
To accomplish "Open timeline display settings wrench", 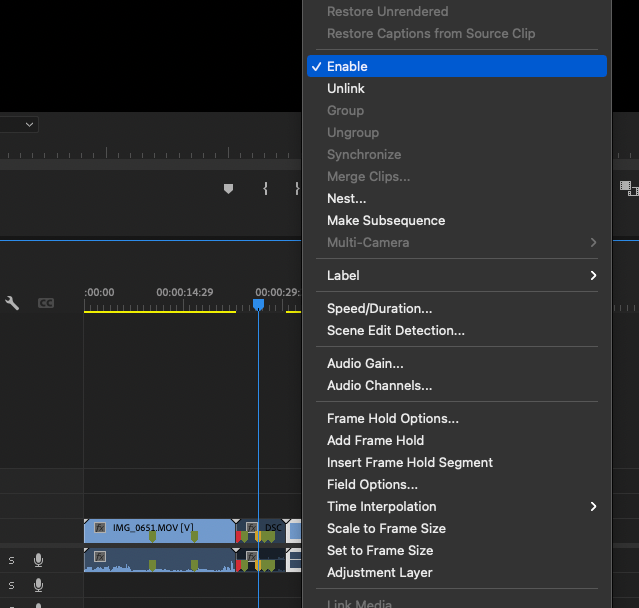I will (x=12, y=303).
